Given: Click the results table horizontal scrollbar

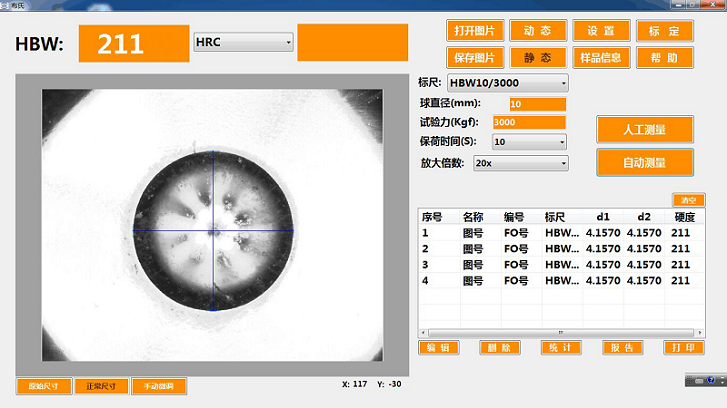Looking at the screenshot, I should pyautogui.click(x=560, y=331).
